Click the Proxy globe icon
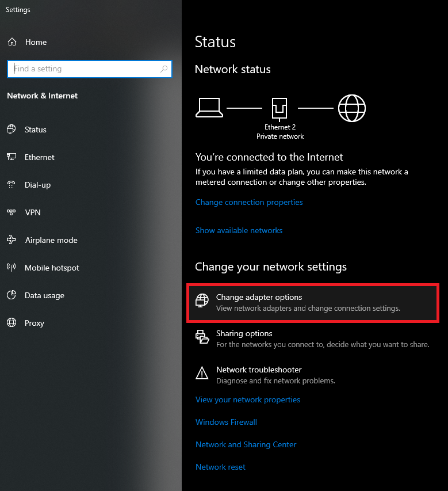 [12, 322]
